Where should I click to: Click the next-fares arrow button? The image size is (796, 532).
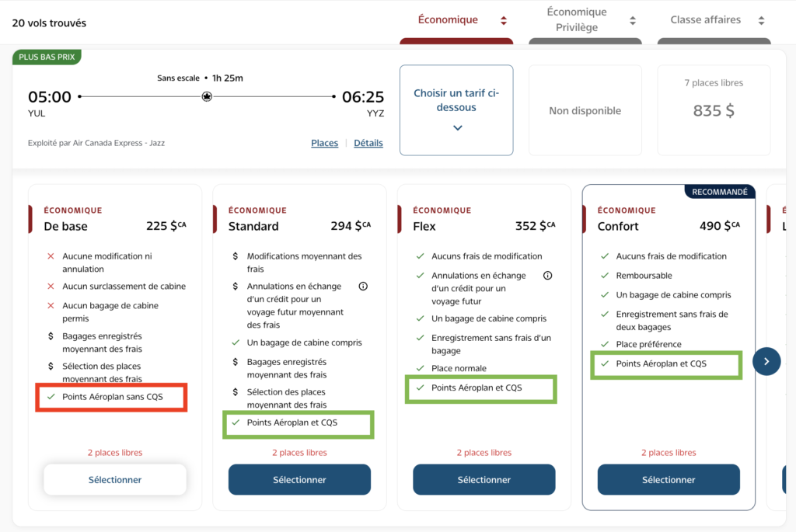coord(766,361)
